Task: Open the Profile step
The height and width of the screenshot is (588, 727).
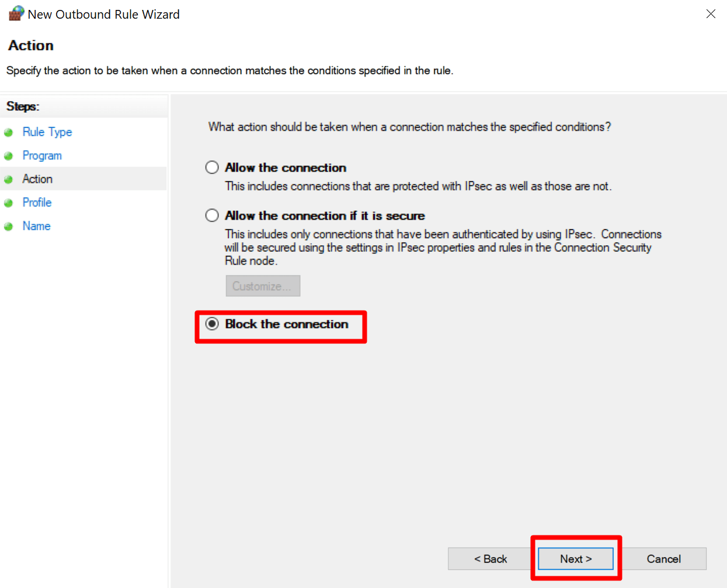Action: point(37,202)
